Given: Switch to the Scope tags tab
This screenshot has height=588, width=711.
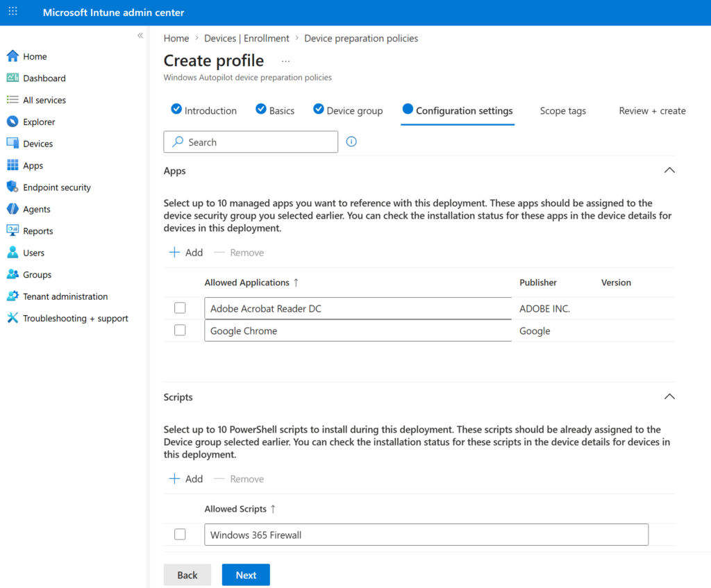Looking at the screenshot, I should (562, 111).
